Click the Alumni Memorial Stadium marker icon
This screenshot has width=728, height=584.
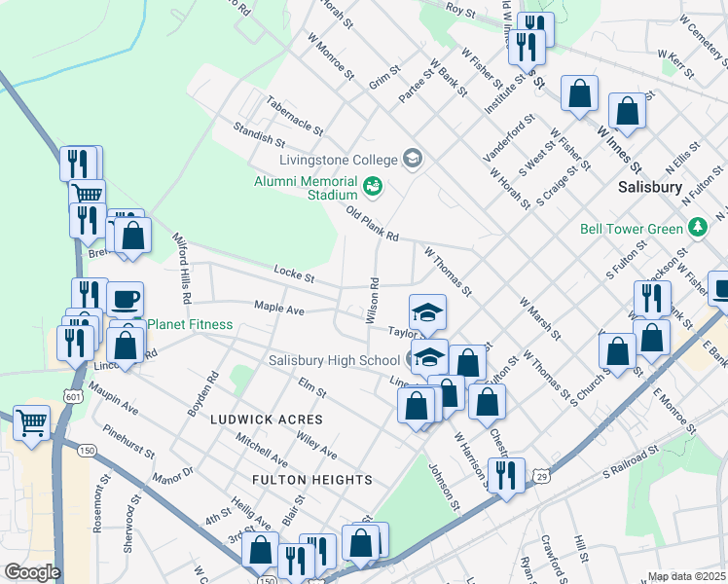(373, 188)
